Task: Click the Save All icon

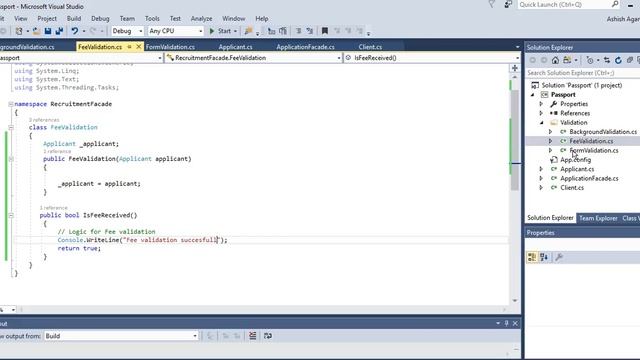Action: (x=59, y=31)
